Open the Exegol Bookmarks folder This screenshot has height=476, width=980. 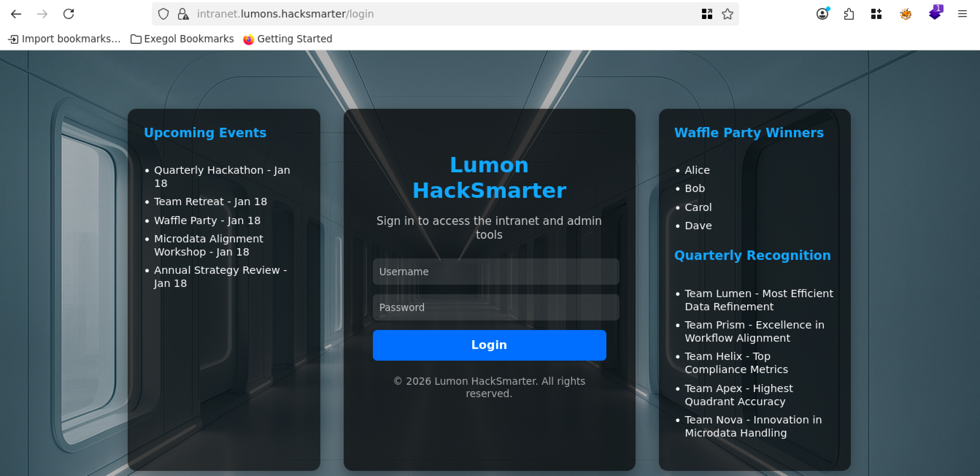click(182, 39)
